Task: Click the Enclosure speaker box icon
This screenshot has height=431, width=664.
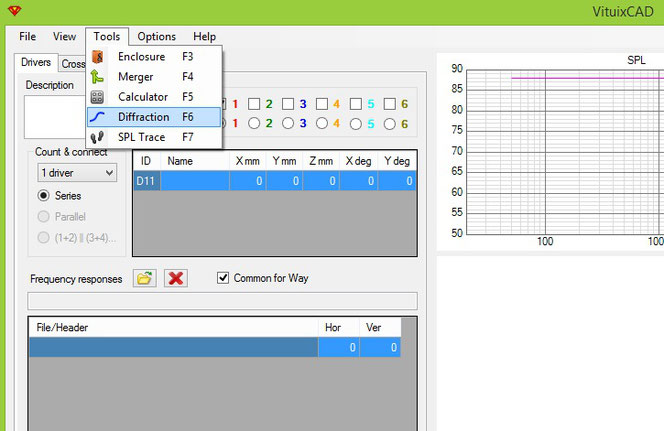Action: tap(97, 57)
